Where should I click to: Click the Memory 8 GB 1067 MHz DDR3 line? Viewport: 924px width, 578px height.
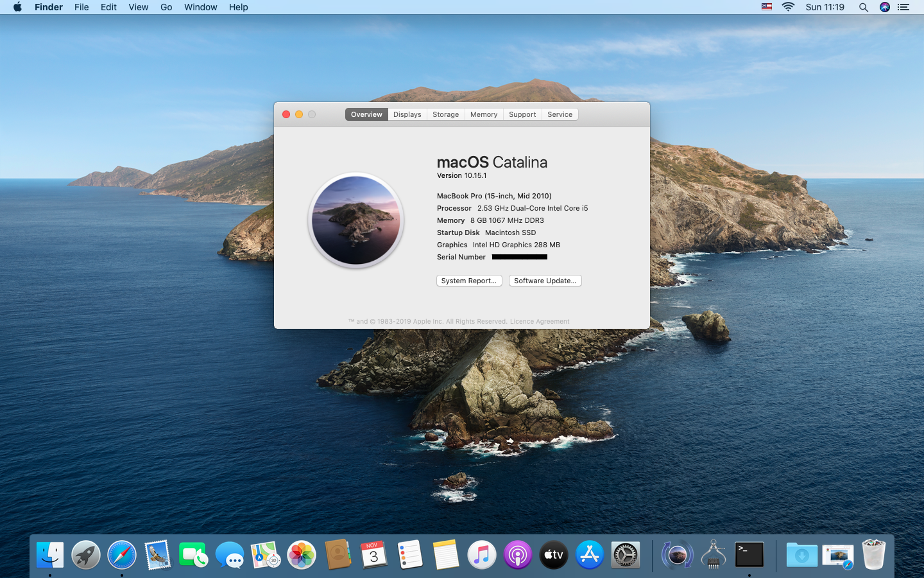coord(490,220)
